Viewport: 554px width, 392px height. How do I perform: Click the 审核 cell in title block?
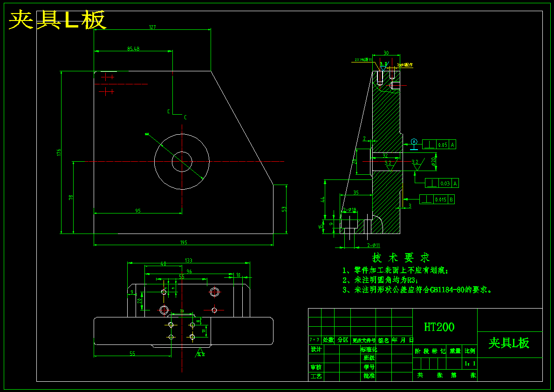click(x=316, y=367)
